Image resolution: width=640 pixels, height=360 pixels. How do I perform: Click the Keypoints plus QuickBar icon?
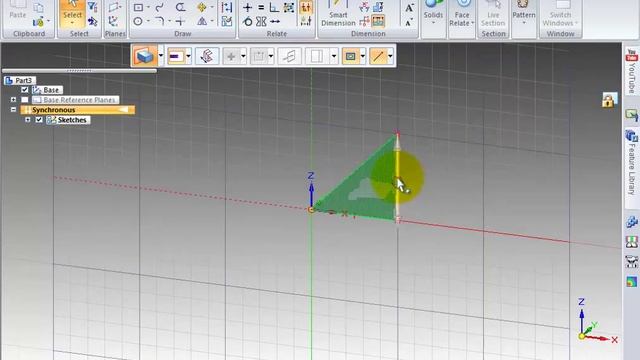(x=231, y=56)
